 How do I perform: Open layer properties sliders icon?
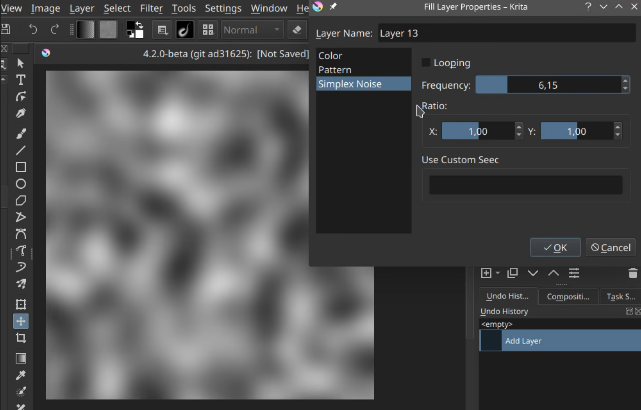pyautogui.click(x=574, y=273)
